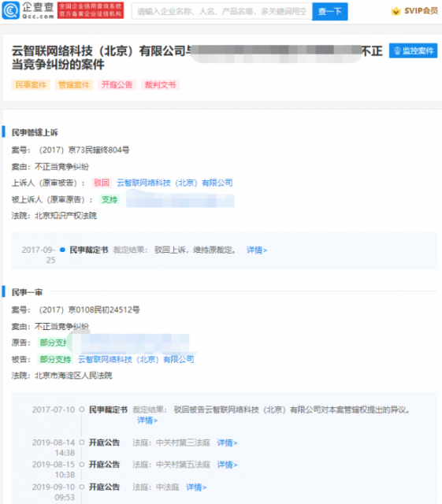
Task: Focus the company name search field
Action: coord(221,12)
